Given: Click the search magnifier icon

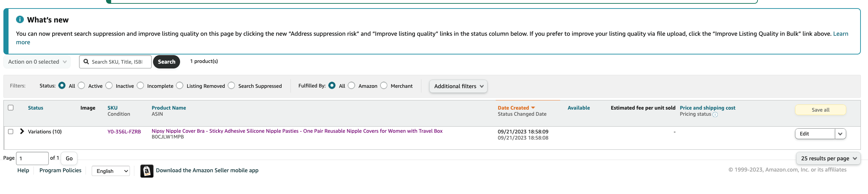Looking at the screenshot, I should [x=86, y=62].
